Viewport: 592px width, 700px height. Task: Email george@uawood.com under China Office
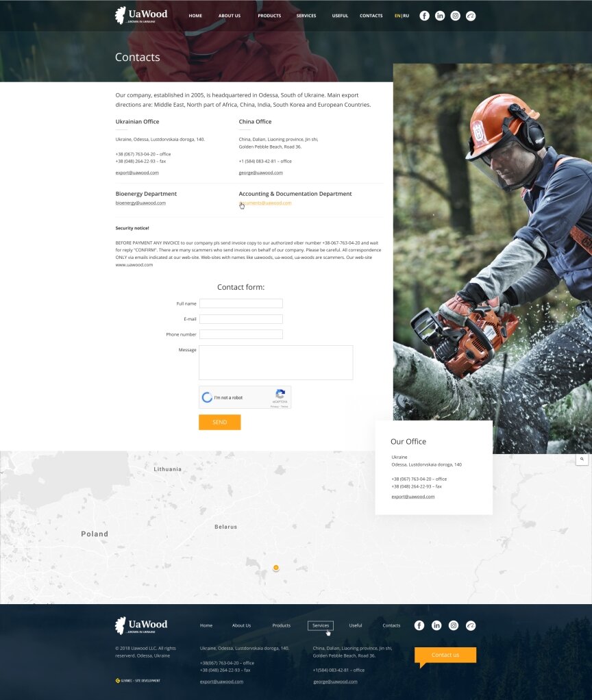pyautogui.click(x=261, y=173)
